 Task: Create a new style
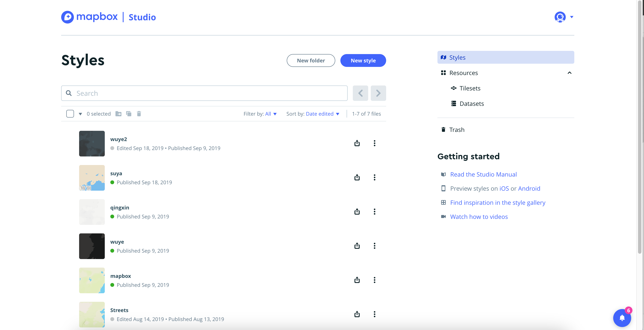(363, 60)
